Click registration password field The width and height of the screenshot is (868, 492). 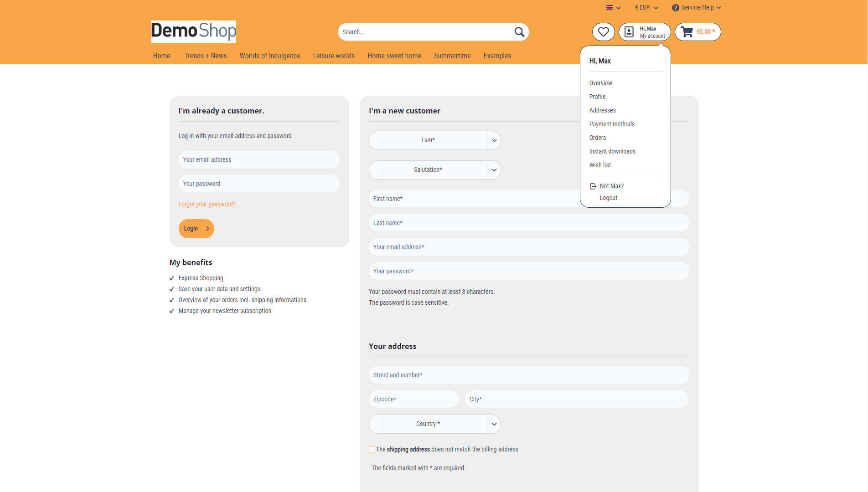[529, 271]
